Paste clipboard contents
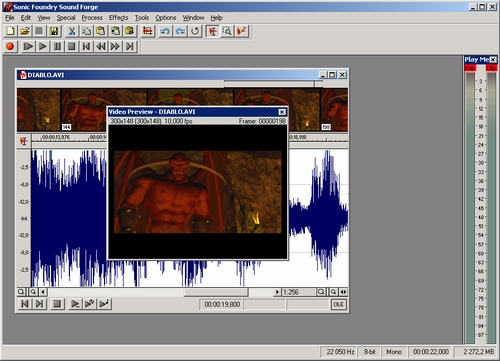500x361 pixels. 100,31
